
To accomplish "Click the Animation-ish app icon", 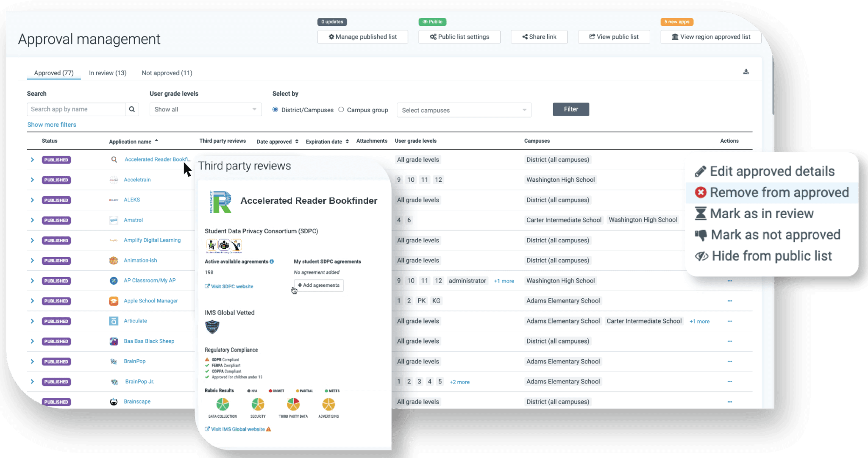I will point(114,261).
